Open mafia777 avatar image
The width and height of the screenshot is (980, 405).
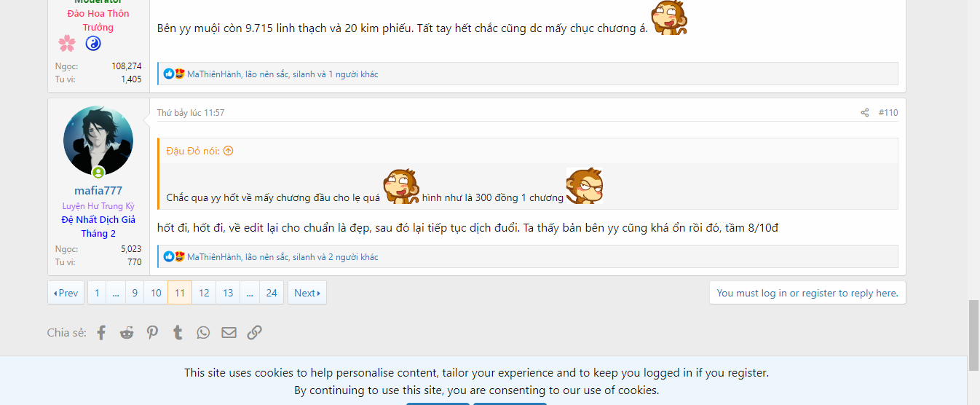pos(98,141)
